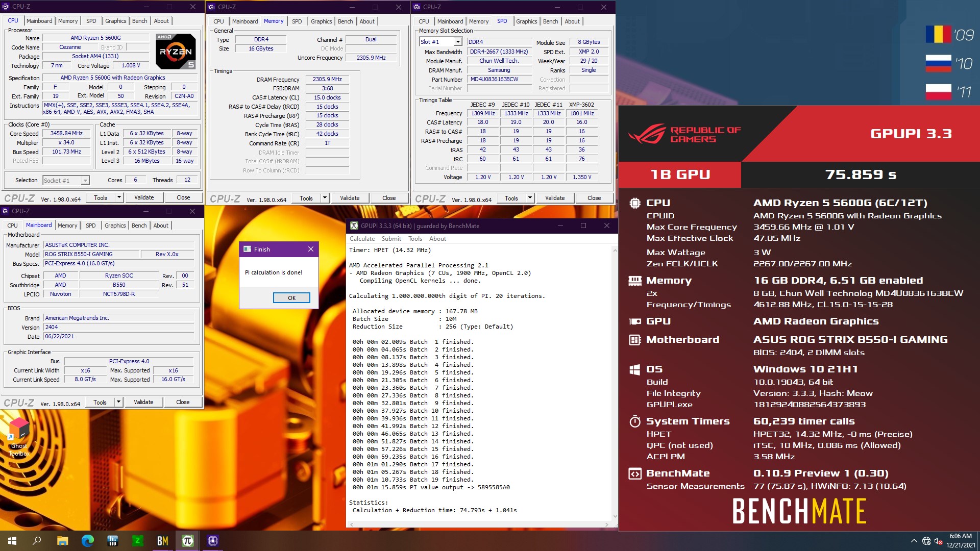980x551 pixels.
Task: Click GPUPI window title bar icon
Action: [354, 226]
